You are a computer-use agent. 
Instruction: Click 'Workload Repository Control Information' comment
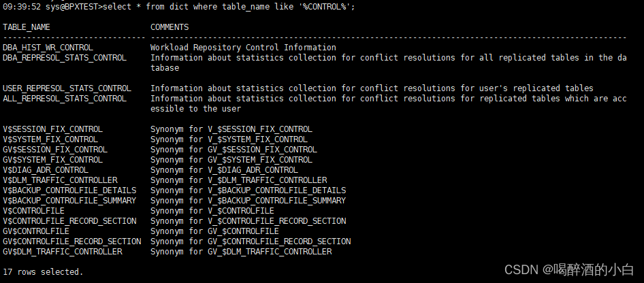pyautogui.click(x=243, y=48)
